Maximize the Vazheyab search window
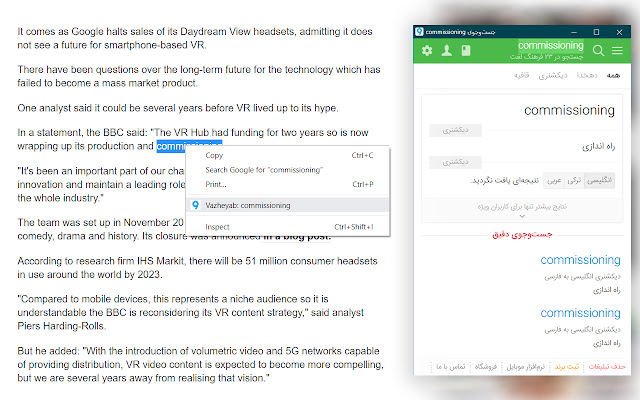The height and width of the screenshot is (400, 640). [x=596, y=32]
